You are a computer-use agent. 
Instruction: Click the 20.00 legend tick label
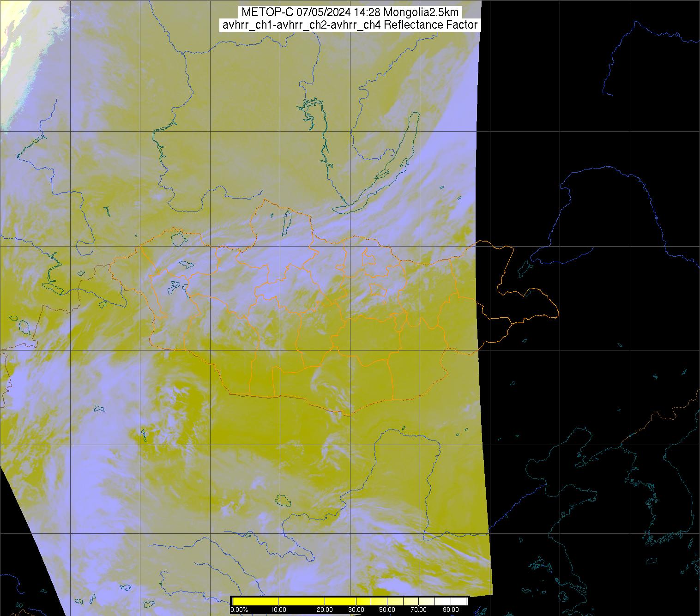[x=325, y=610]
